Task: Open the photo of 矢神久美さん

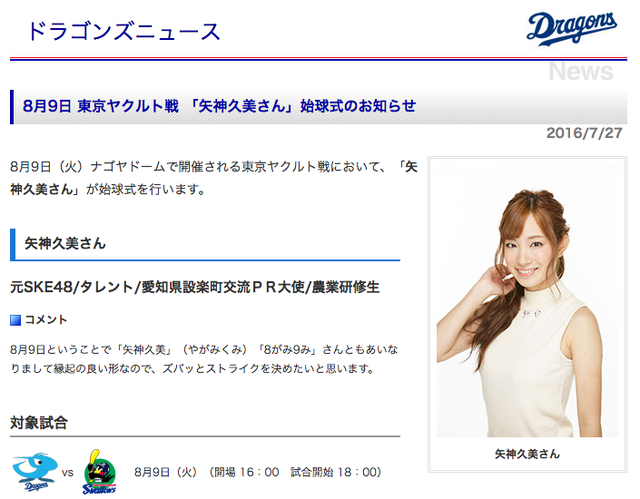Action: [x=527, y=301]
